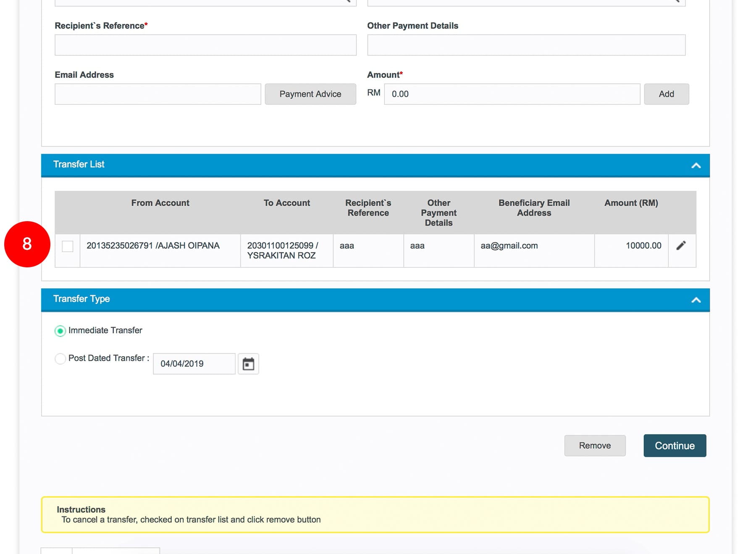Screen dimensions: 756x554
Task: Click the Amount (RM) column header
Action: [631, 203]
